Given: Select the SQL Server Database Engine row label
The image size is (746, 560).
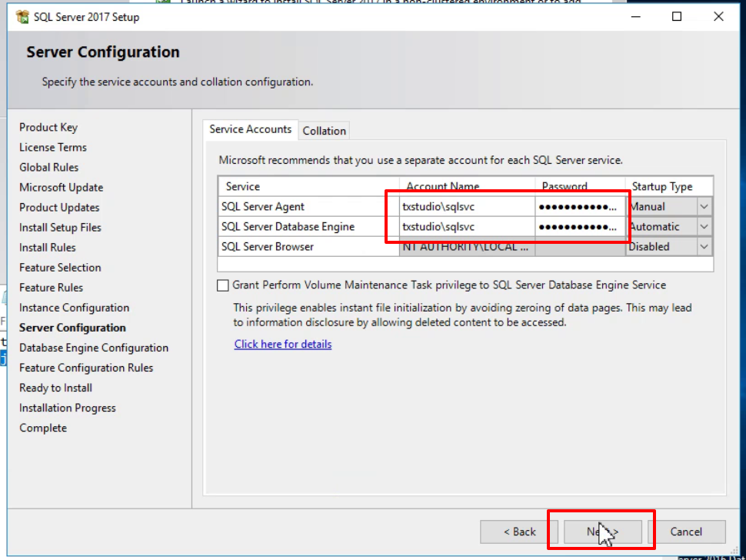Looking at the screenshot, I should tap(288, 226).
